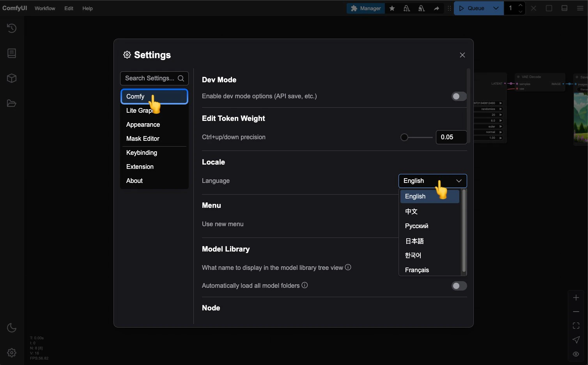Open workflow history from the left sidebar

coord(11,28)
